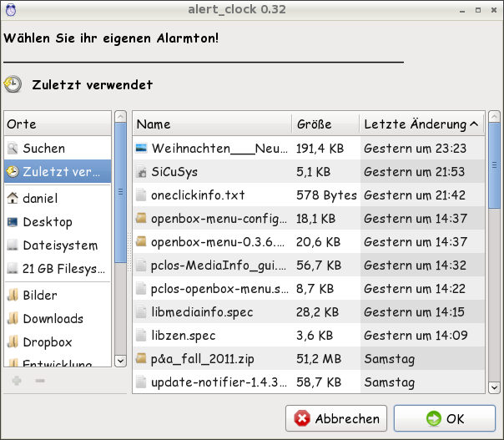Click the Weihnachten image file icon
Viewport: 504px width, 440px height.
[141, 148]
